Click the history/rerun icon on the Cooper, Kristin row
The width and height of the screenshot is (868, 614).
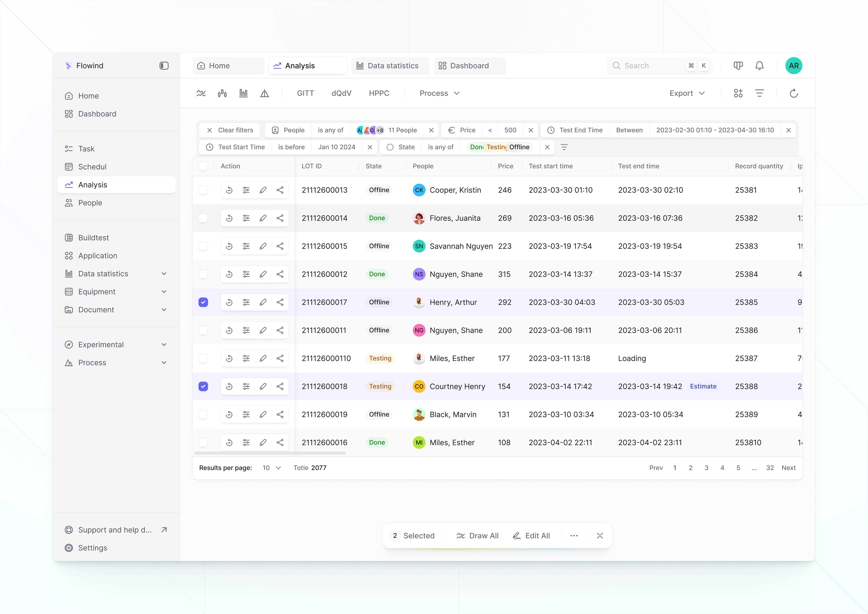[x=229, y=190]
